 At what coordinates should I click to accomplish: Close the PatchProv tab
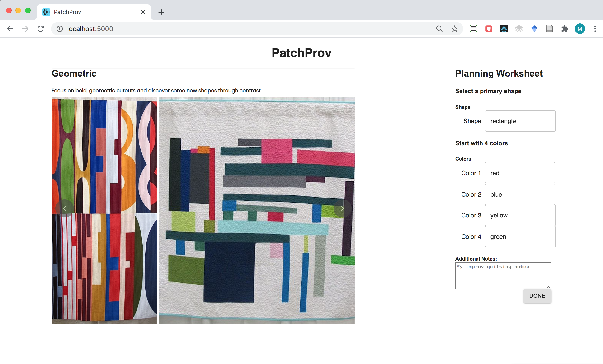143,12
